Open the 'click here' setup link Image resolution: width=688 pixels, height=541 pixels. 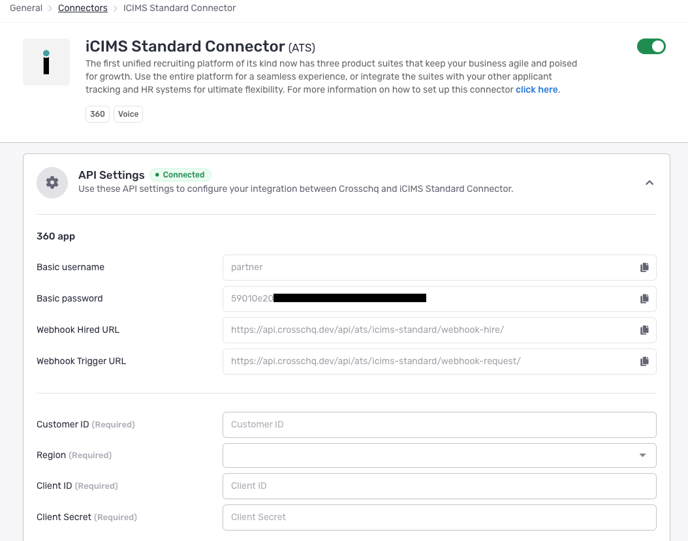tap(537, 90)
